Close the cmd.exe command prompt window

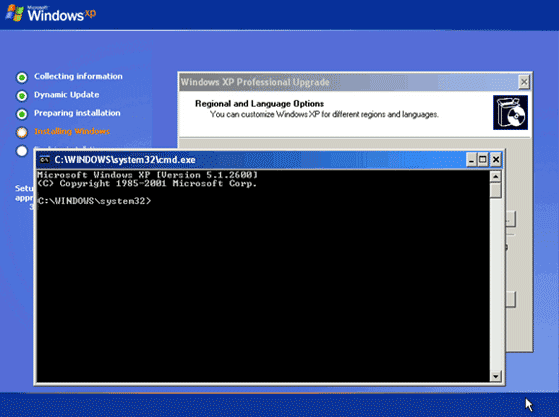coord(496,160)
